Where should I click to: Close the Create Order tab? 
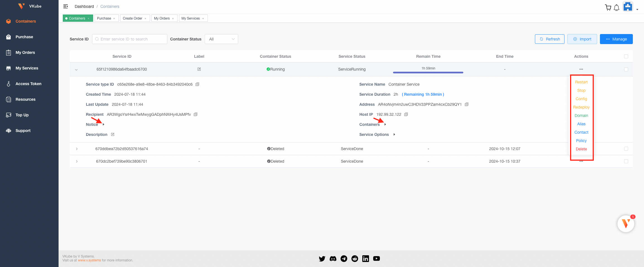(x=145, y=18)
